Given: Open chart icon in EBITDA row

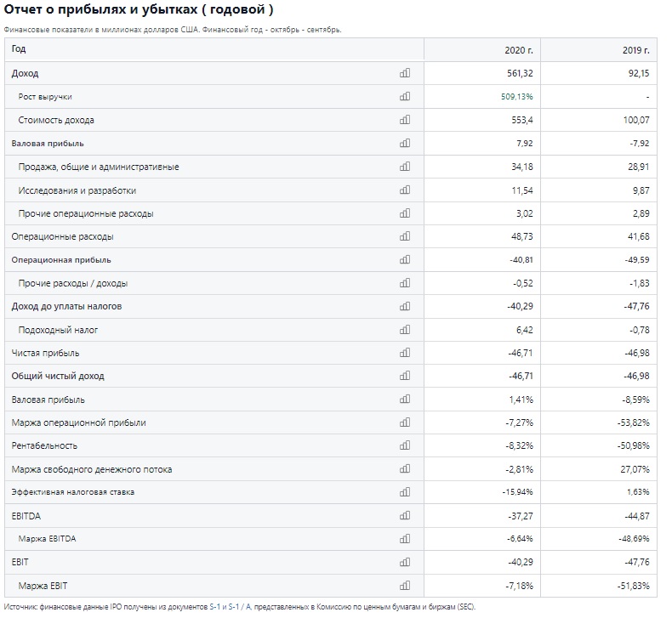Looking at the screenshot, I should pos(405,515).
